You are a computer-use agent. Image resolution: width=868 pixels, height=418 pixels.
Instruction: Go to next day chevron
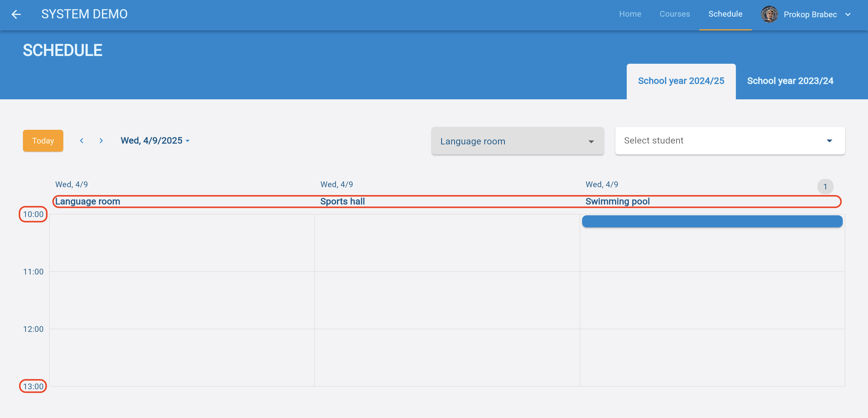click(x=101, y=141)
